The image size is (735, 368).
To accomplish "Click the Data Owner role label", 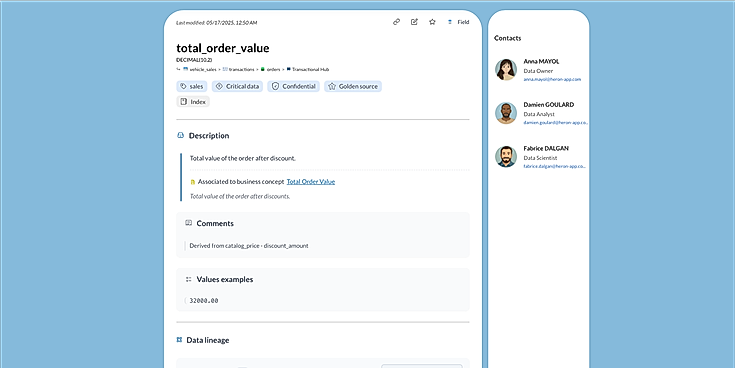I will pyautogui.click(x=538, y=71).
